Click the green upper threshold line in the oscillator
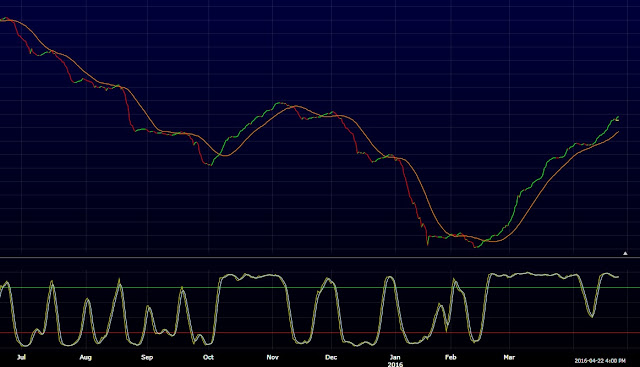 [320, 288]
